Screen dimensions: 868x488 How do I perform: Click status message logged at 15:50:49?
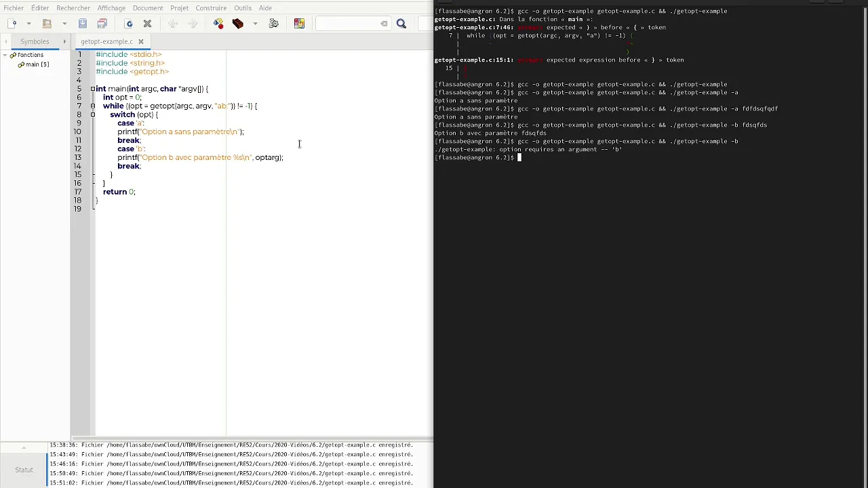pos(231,474)
